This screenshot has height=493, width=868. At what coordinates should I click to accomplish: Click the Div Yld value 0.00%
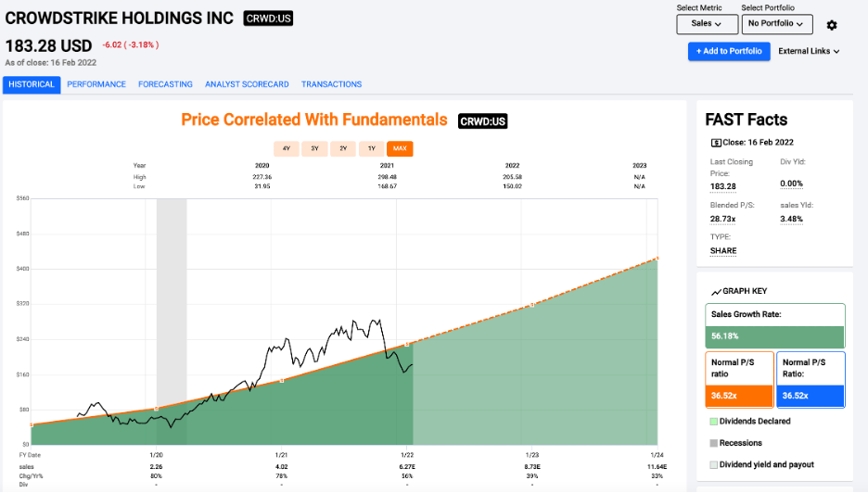pyautogui.click(x=791, y=183)
